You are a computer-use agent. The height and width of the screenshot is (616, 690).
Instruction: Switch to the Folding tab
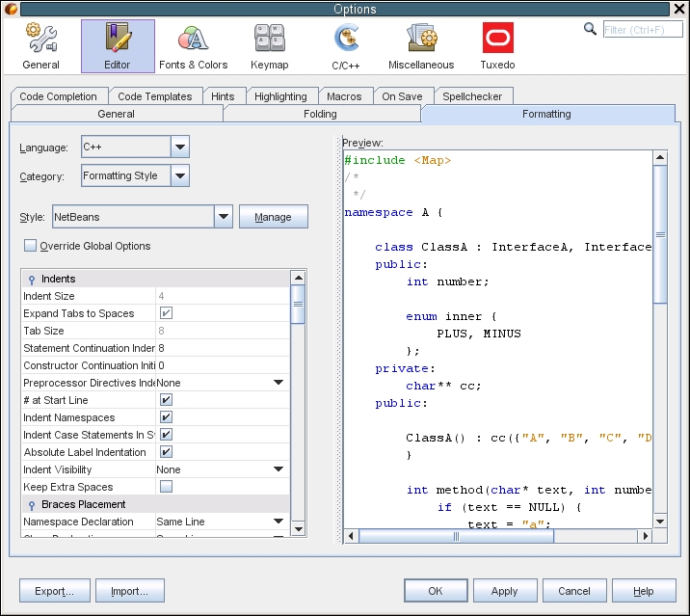coord(320,114)
